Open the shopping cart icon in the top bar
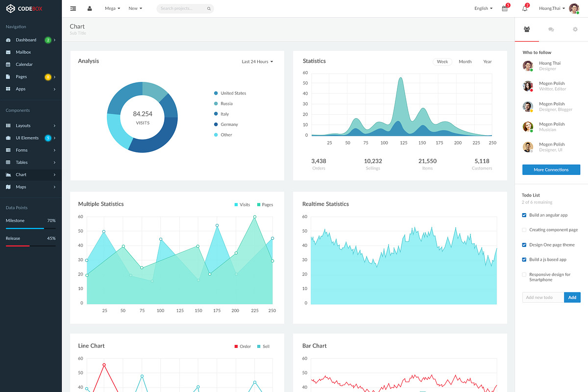Screen dimensions: 588x392 click(505, 8)
